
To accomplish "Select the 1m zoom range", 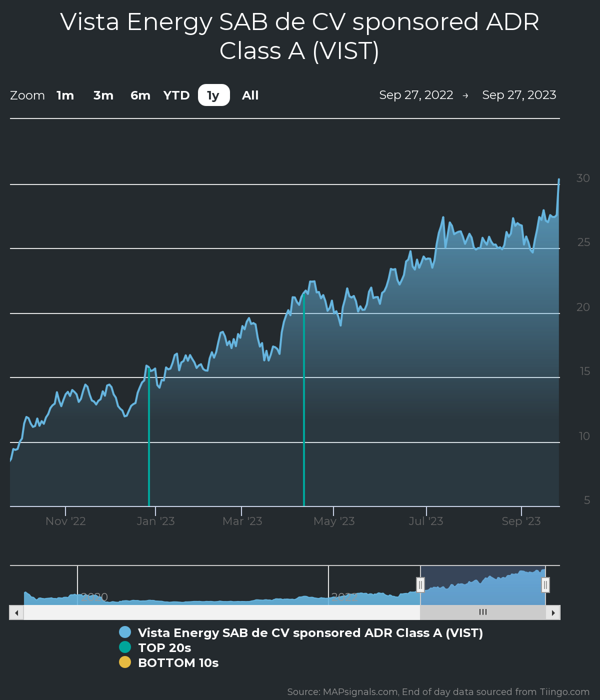I will (x=65, y=95).
